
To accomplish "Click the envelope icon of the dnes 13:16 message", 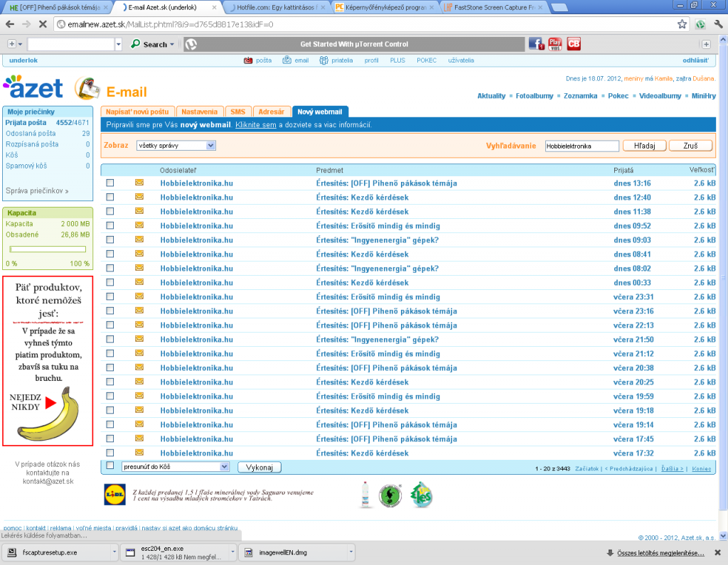I will pyautogui.click(x=139, y=183).
